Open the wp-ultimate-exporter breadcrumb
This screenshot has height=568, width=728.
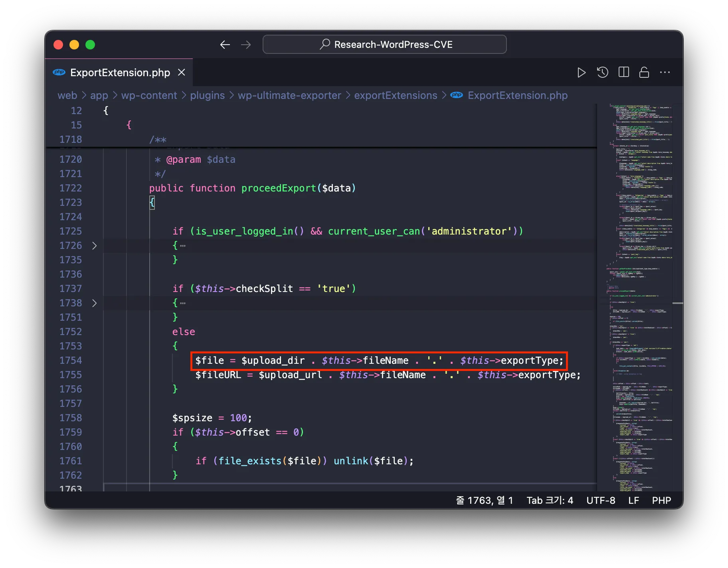click(x=289, y=96)
